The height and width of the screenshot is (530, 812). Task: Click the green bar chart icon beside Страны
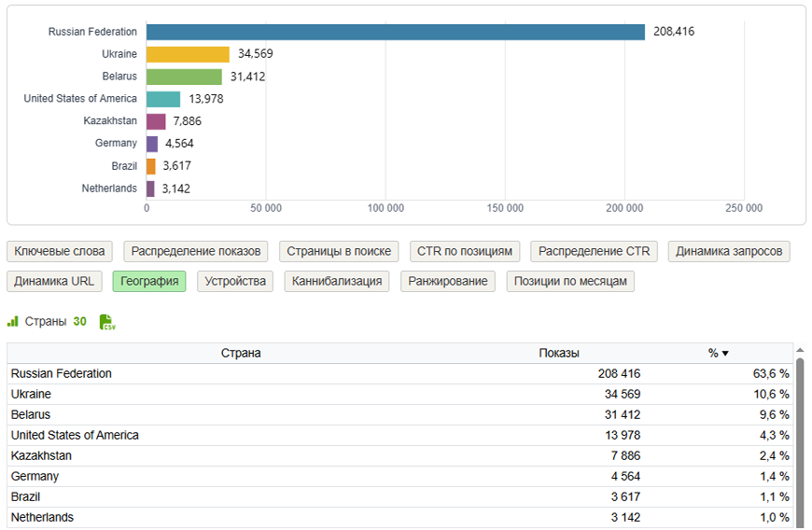(13, 322)
